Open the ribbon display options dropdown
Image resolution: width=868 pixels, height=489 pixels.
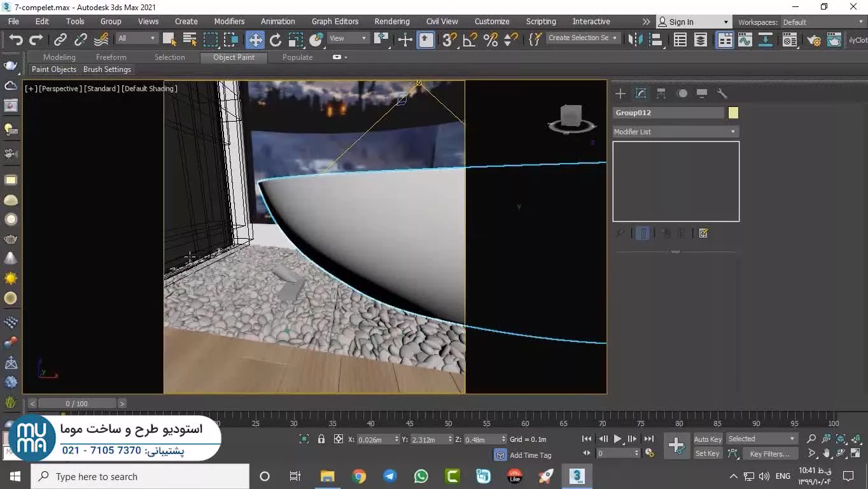[x=340, y=57]
